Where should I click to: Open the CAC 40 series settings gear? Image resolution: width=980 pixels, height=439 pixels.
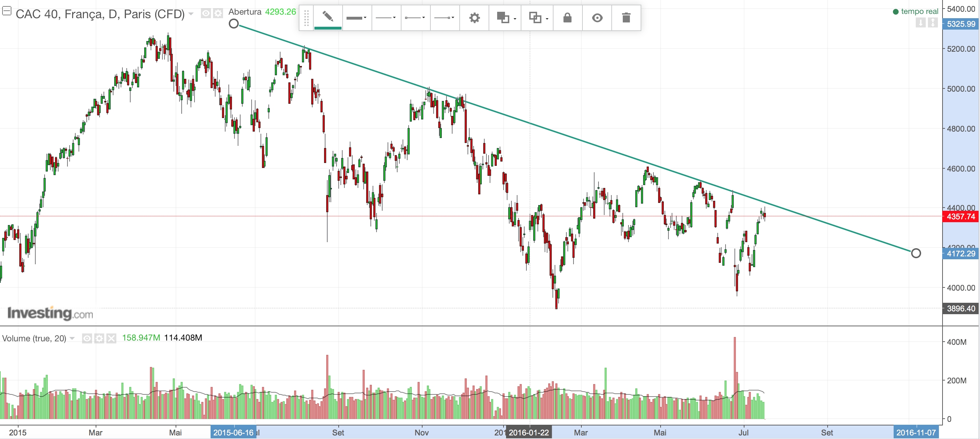218,14
